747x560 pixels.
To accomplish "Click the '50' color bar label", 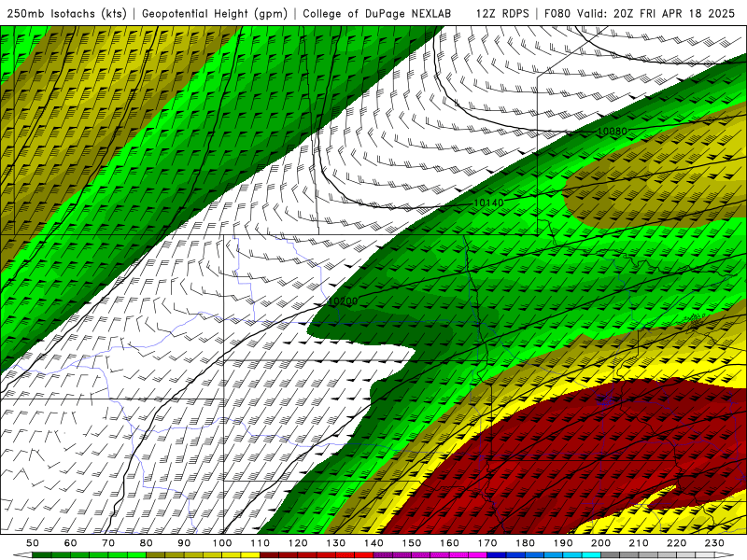I will (x=33, y=543).
